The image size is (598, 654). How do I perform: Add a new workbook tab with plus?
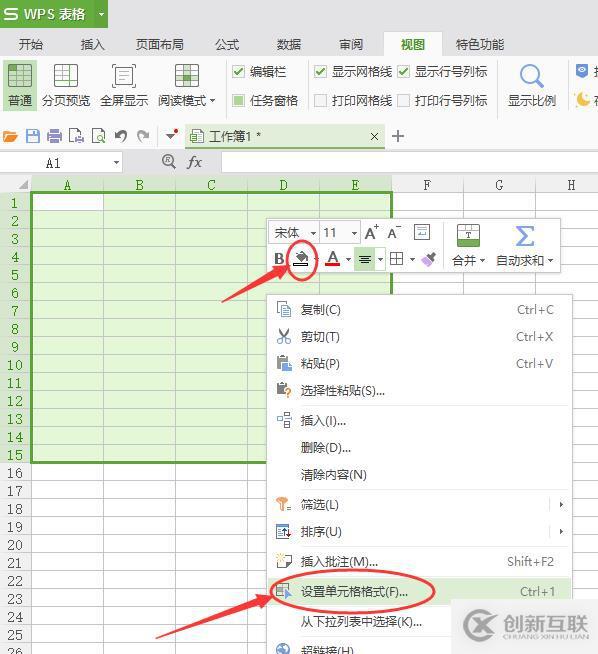[x=398, y=136]
